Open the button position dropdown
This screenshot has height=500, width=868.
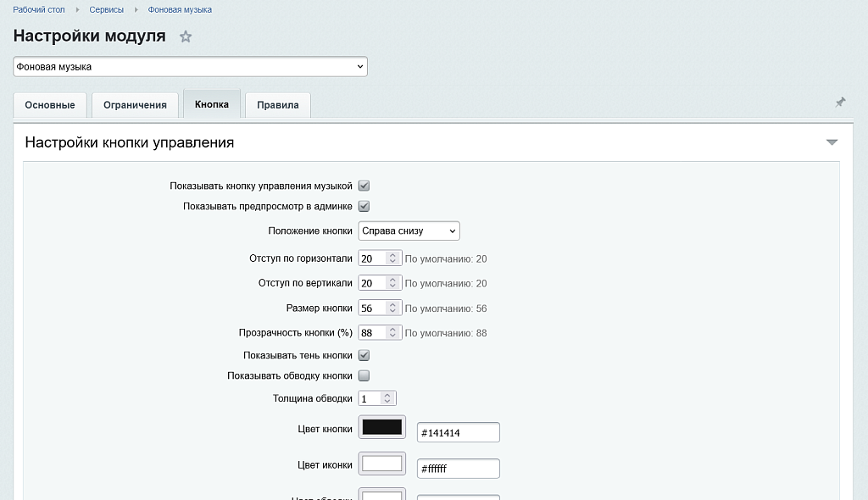pos(409,231)
